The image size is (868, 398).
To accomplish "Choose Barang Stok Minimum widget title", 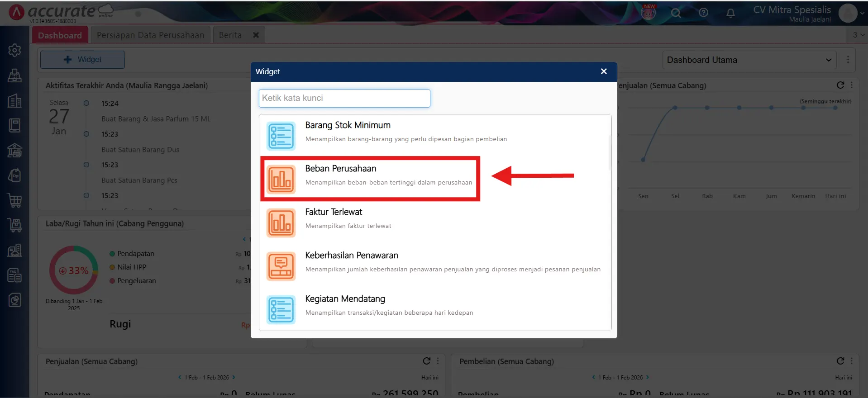I will [348, 125].
